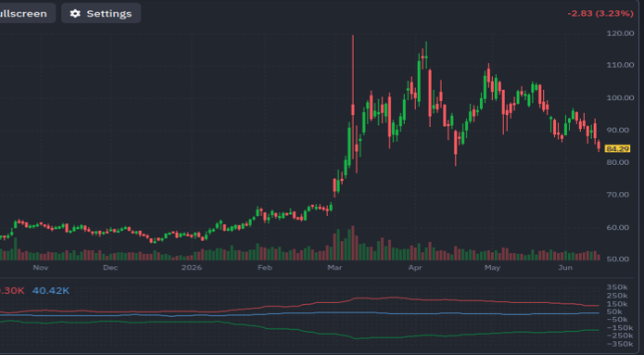Image resolution: width=644 pixels, height=355 pixels.
Task: Click the Jun date axis label
Action: point(565,268)
